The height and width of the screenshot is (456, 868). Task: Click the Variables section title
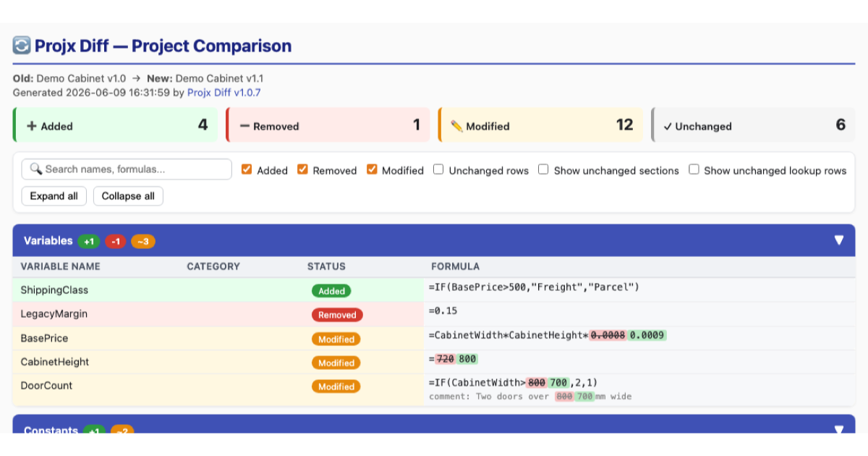48,240
